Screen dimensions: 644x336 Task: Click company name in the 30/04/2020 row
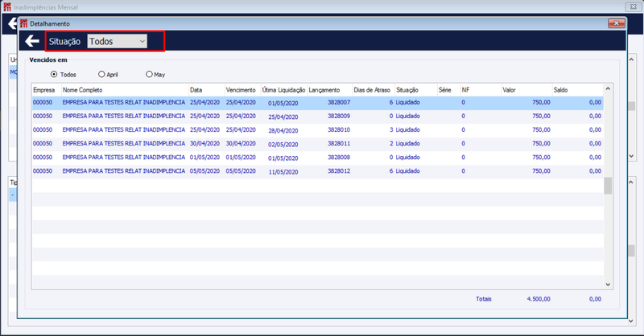click(124, 144)
